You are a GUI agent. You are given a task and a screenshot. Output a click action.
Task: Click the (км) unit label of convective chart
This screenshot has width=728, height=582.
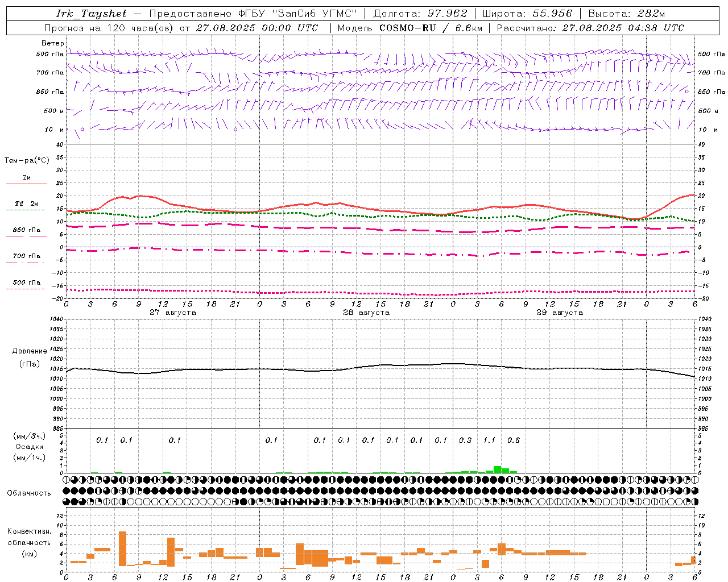(29, 554)
